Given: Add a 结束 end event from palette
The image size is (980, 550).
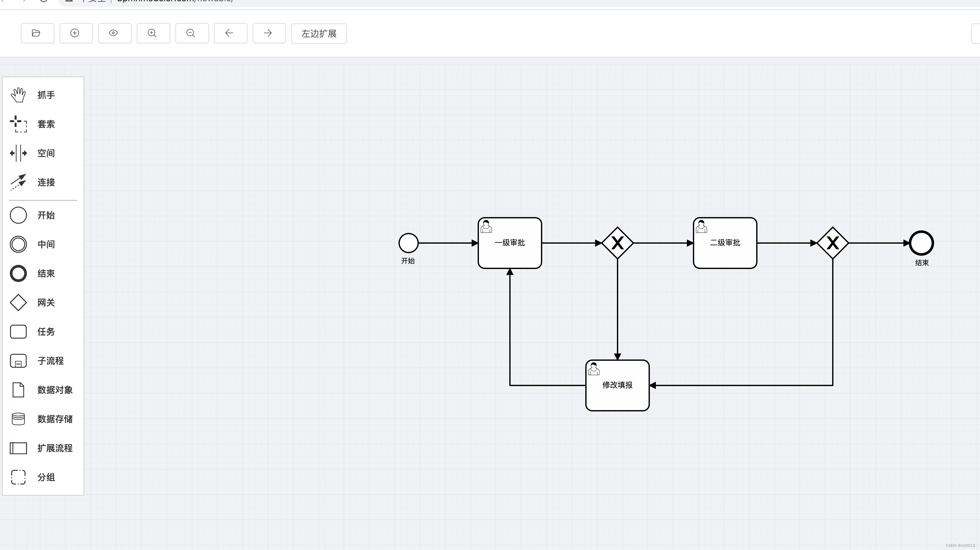Looking at the screenshot, I should pyautogui.click(x=18, y=273).
